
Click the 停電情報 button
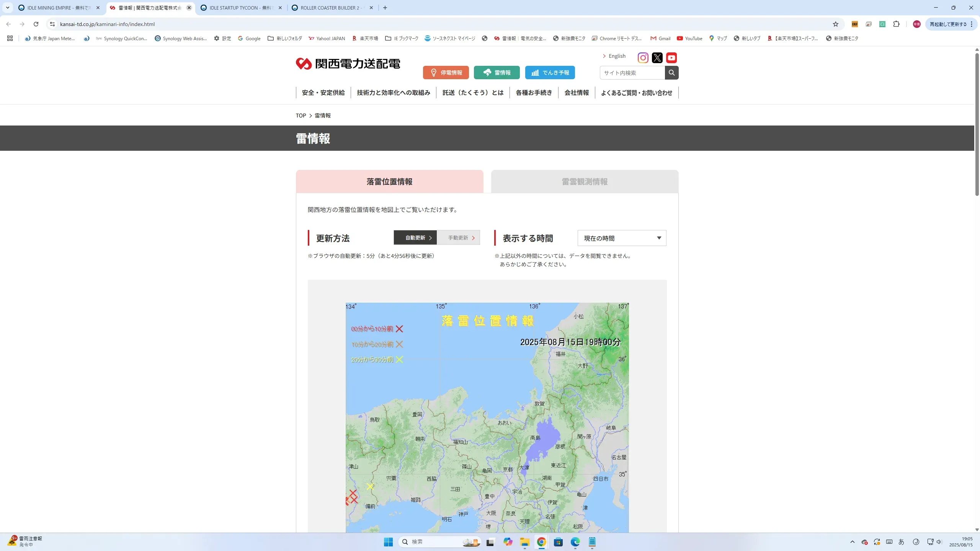pyautogui.click(x=446, y=73)
